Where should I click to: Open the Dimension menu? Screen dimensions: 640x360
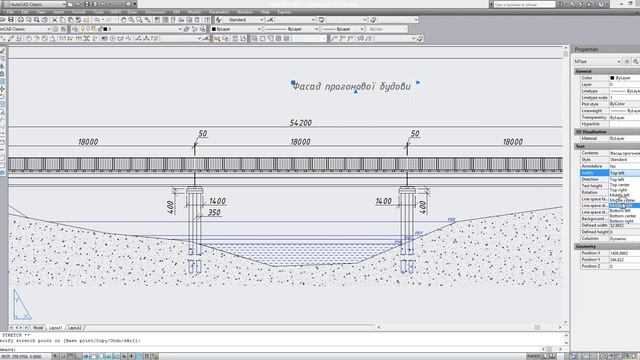[x=155, y=12]
